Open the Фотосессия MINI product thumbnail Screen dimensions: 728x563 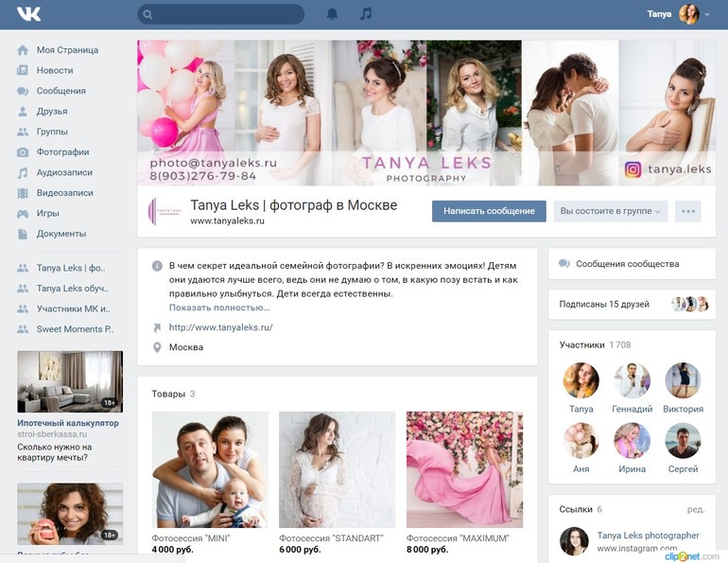coord(210,469)
